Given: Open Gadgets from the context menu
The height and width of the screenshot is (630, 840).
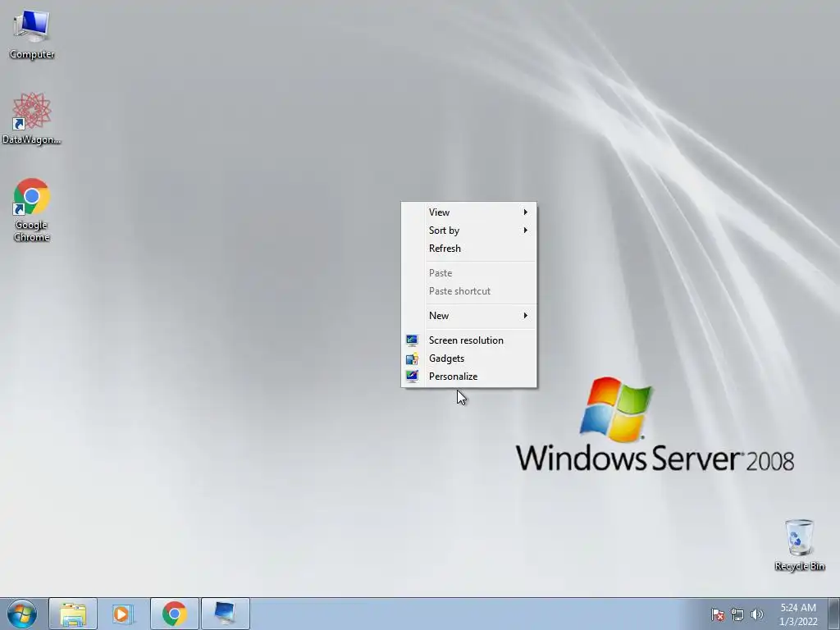Looking at the screenshot, I should [468, 358].
